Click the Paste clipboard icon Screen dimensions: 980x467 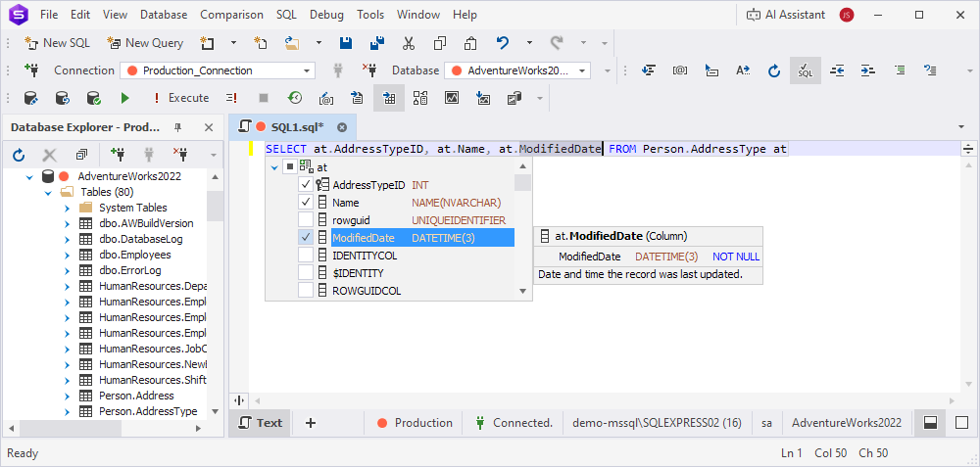click(x=471, y=43)
